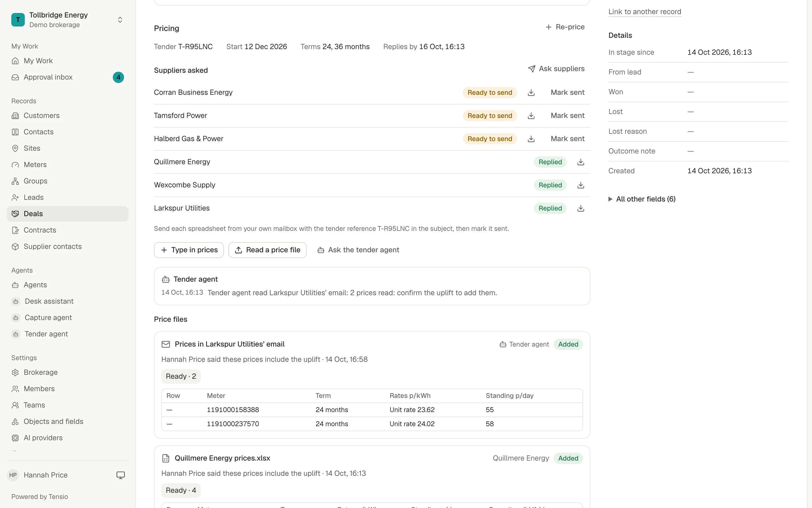This screenshot has height=508, width=812.
Task: Click Read a price file button
Action: pyautogui.click(x=267, y=250)
